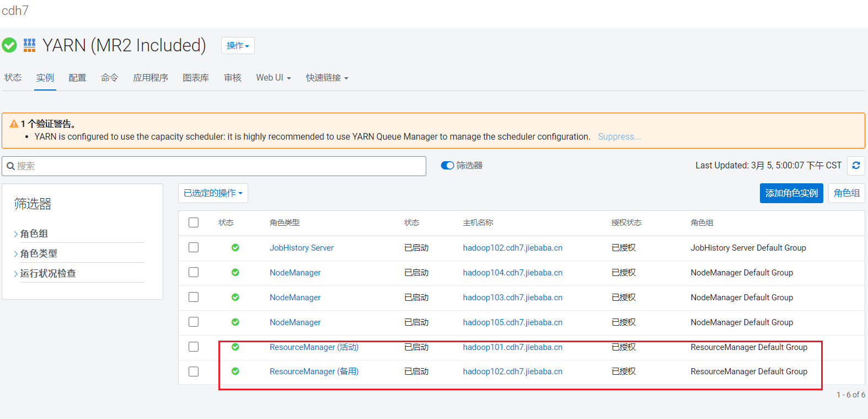The width and height of the screenshot is (868, 419).
Task: Click the status icon of the hadoop103 NodeManager
Action: click(x=235, y=298)
